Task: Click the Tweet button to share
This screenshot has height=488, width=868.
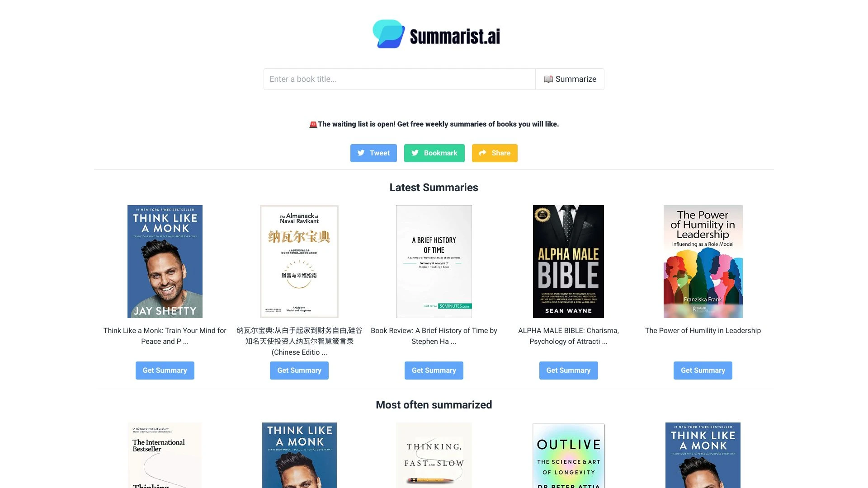Action: (374, 153)
